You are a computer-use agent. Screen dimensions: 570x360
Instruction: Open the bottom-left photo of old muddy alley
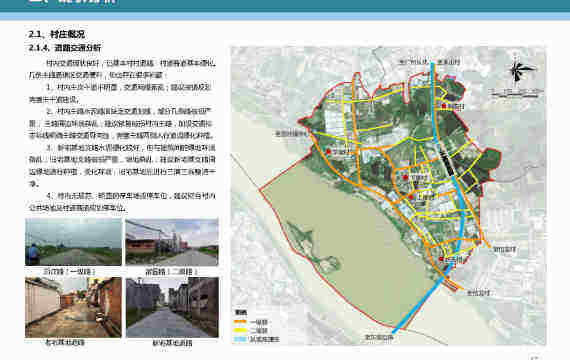73,307
